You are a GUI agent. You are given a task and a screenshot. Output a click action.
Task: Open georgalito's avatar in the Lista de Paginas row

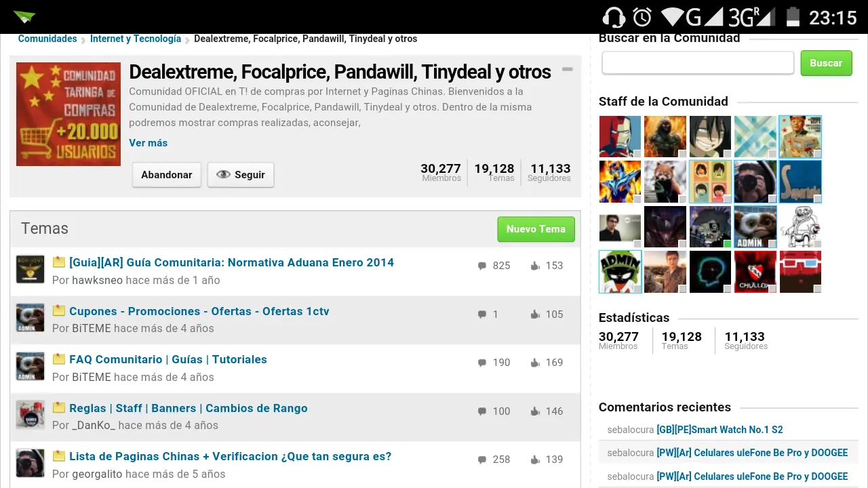31,464
